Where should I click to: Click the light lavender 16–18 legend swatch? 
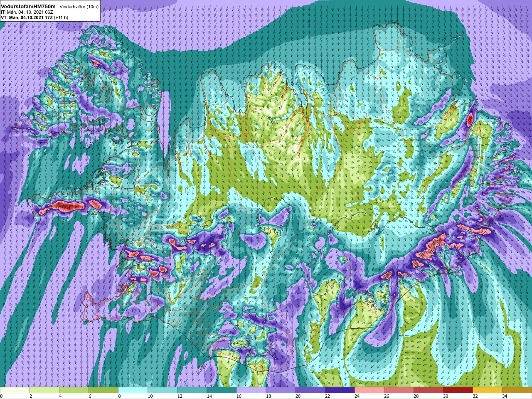tap(251, 390)
